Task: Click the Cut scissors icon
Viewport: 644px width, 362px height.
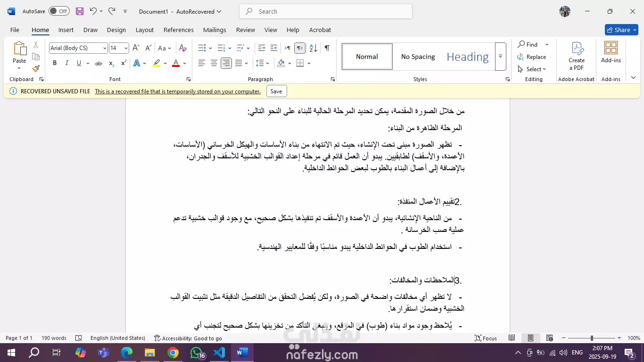Action: (x=36, y=45)
